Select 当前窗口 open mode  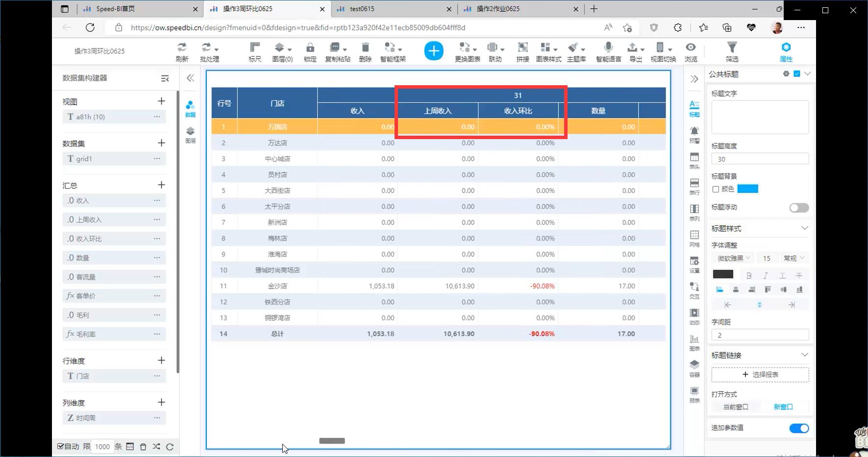[736, 407]
